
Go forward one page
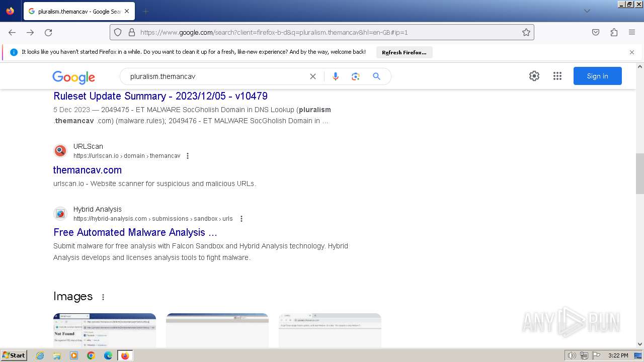(30, 32)
